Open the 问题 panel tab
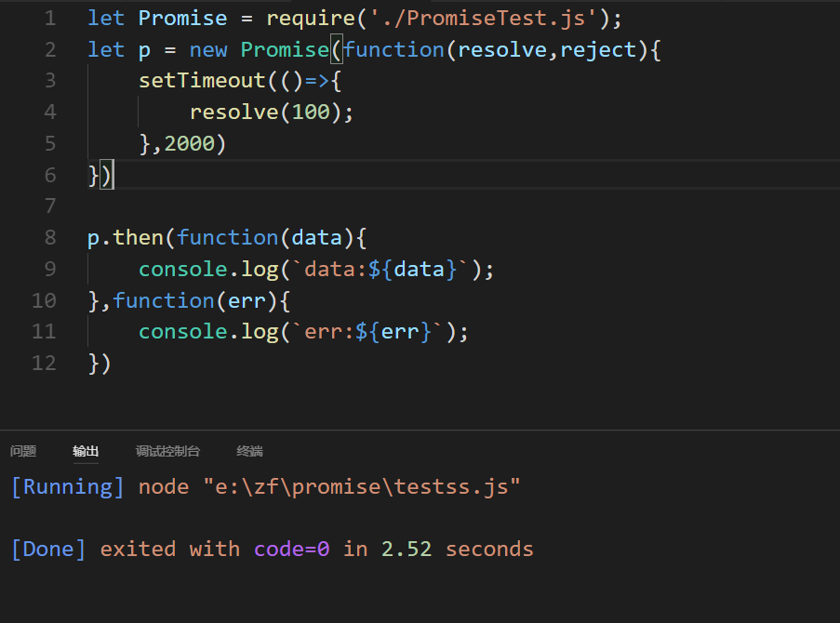Screen dimensions: 840x623 [23, 451]
